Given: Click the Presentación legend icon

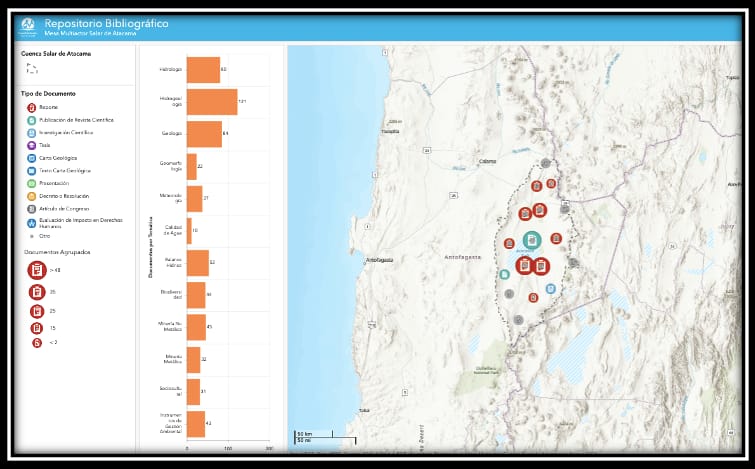Looking at the screenshot, I should click(32, 183).
